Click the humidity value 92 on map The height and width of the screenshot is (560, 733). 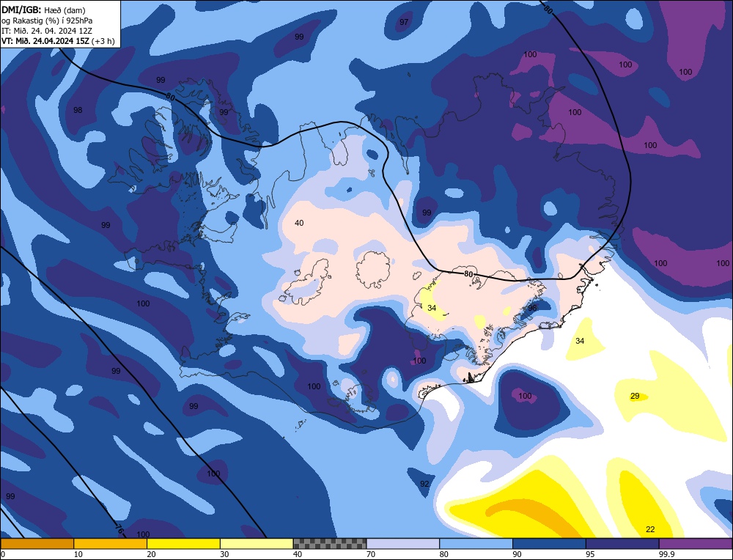coord(424,484)
